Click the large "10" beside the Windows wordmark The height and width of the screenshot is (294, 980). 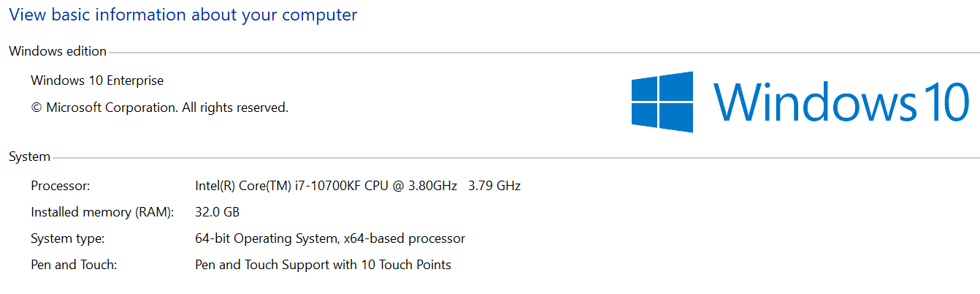click(x=945, y=101)
